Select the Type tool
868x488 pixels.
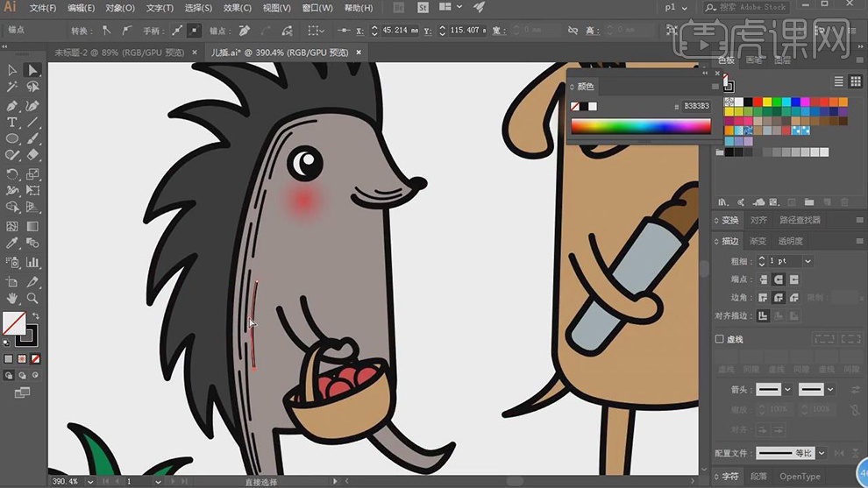[12, 122]
